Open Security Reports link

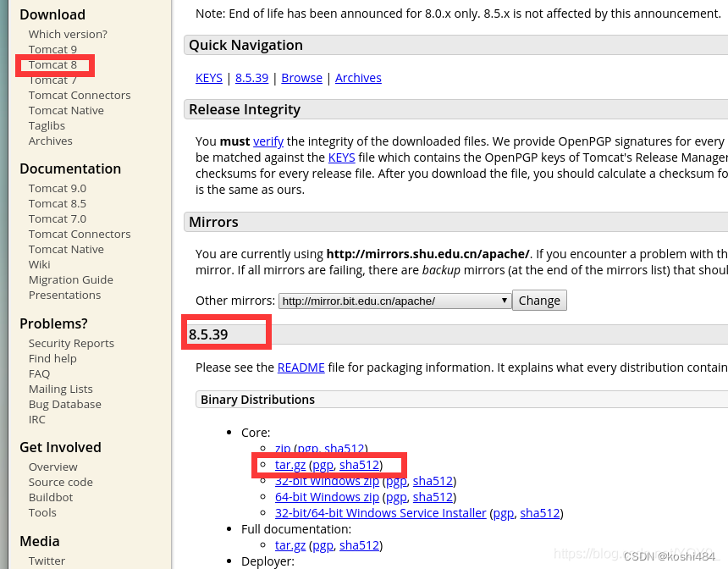[71, 343]
